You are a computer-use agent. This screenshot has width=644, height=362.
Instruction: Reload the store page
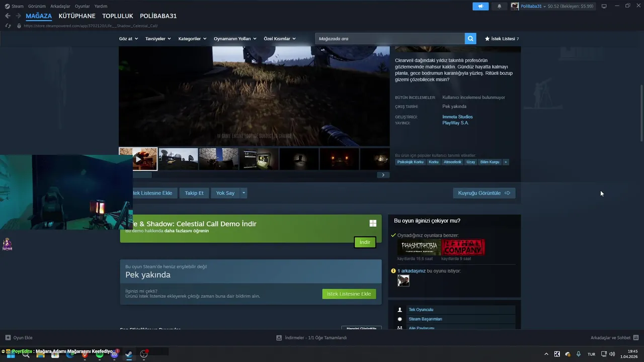tap(8, 26)
